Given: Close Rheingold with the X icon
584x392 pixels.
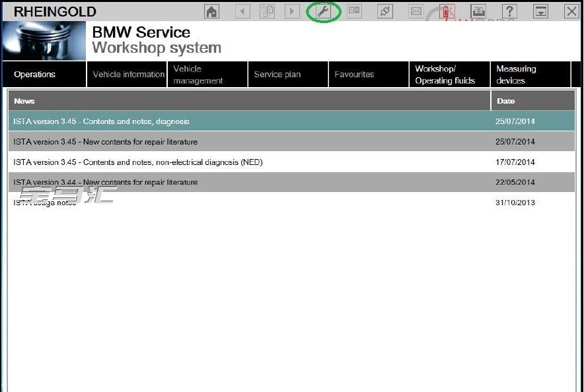Looking at the screenshot, I should 571,11.
